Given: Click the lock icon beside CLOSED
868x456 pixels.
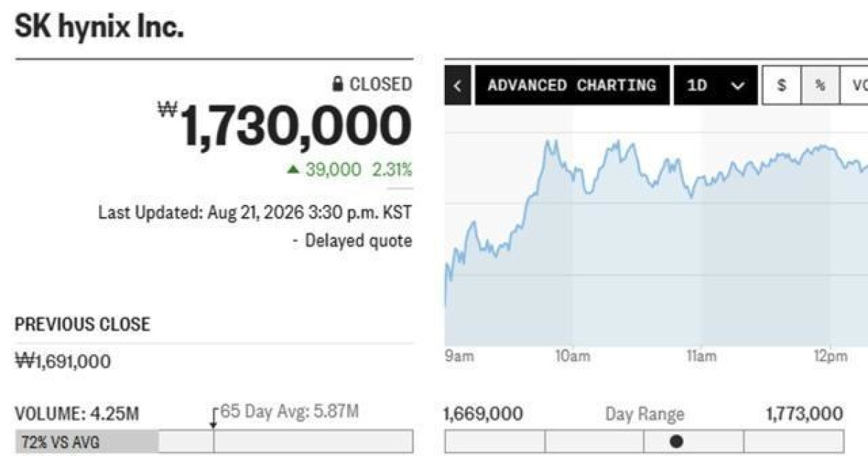Looking at the screenshot, I should pos(338,85).
